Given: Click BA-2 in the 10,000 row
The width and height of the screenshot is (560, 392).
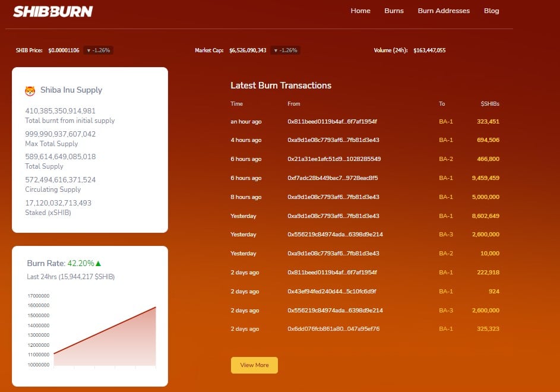Looking at the screenshot, I should coord(446,254).
